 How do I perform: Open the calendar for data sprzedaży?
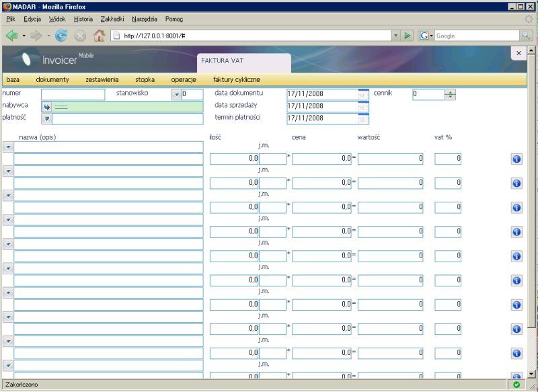(363, 106)
